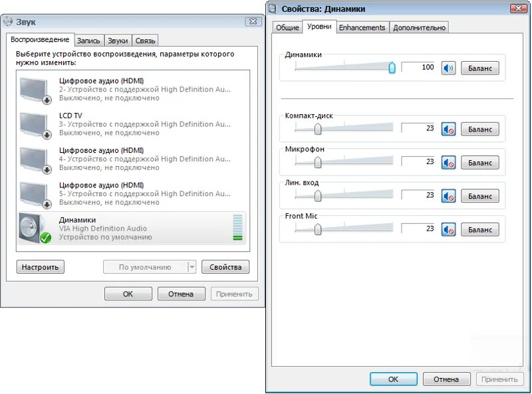Close the Свойства: Динамики window

[x=519, y=9]
